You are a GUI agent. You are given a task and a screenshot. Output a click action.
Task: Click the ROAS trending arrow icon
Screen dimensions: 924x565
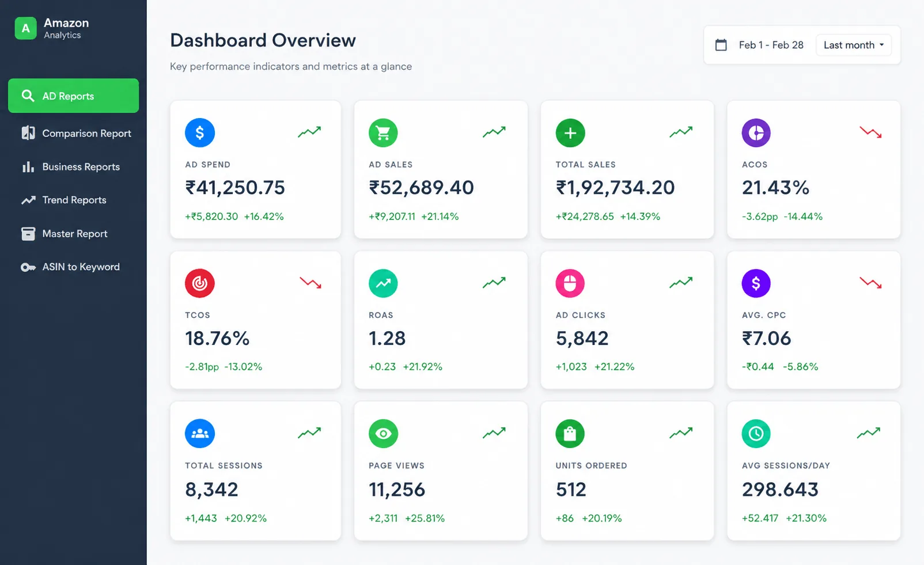pos(383,283)
